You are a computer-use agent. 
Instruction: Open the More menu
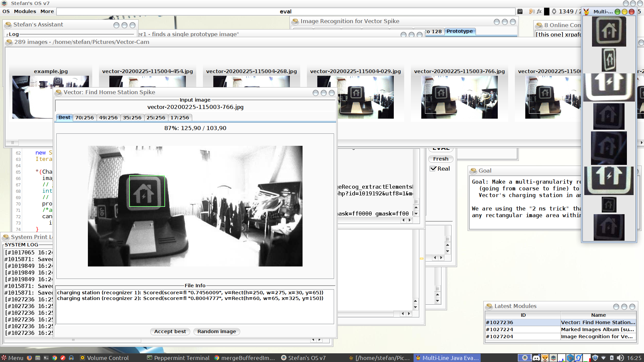pos(47,11)
